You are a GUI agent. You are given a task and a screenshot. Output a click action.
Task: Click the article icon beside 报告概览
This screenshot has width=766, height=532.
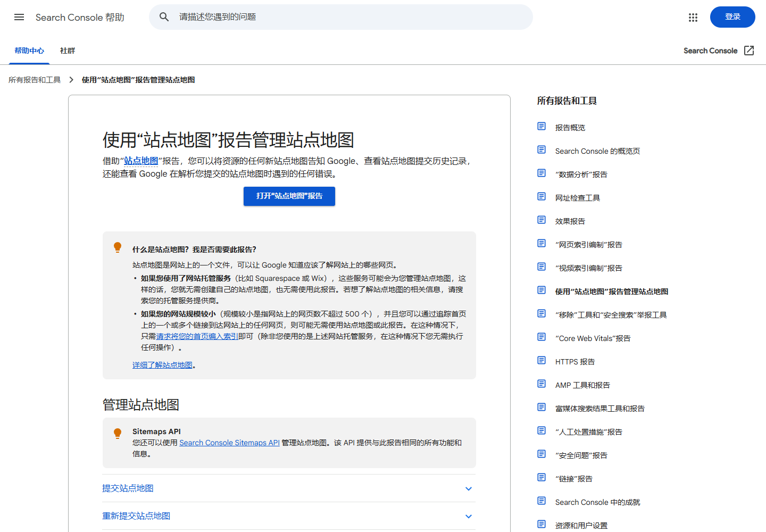542,126
